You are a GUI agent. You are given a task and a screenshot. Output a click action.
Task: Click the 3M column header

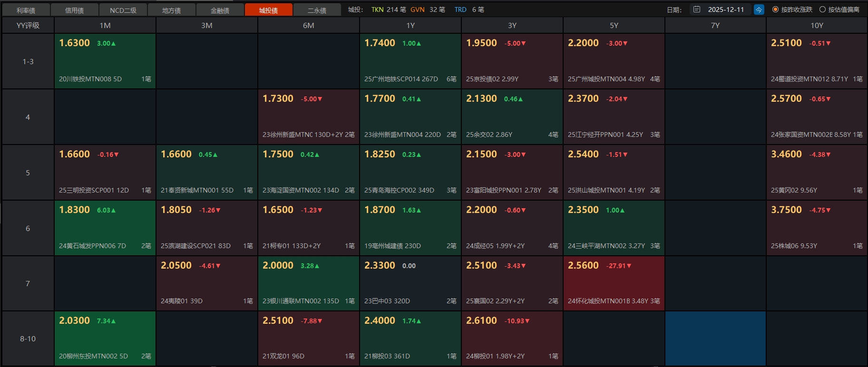[x=207, y=25]
